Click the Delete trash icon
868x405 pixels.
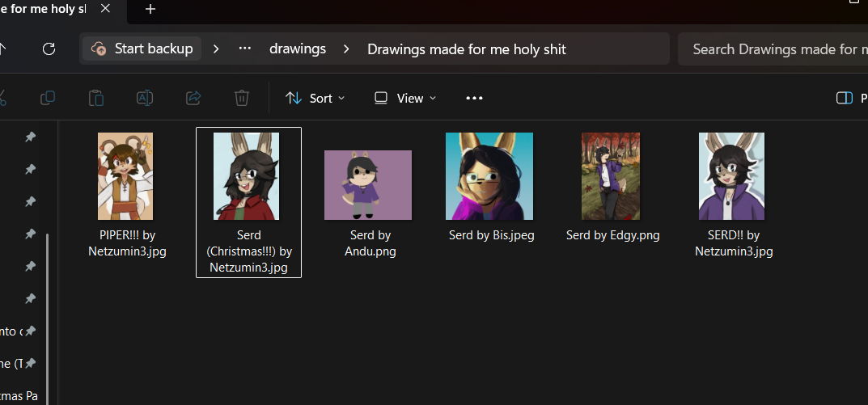(241, 98)
